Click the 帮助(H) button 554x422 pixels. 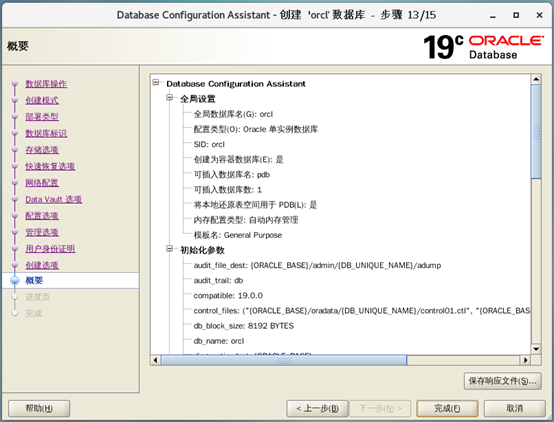[x=39, y=409]
